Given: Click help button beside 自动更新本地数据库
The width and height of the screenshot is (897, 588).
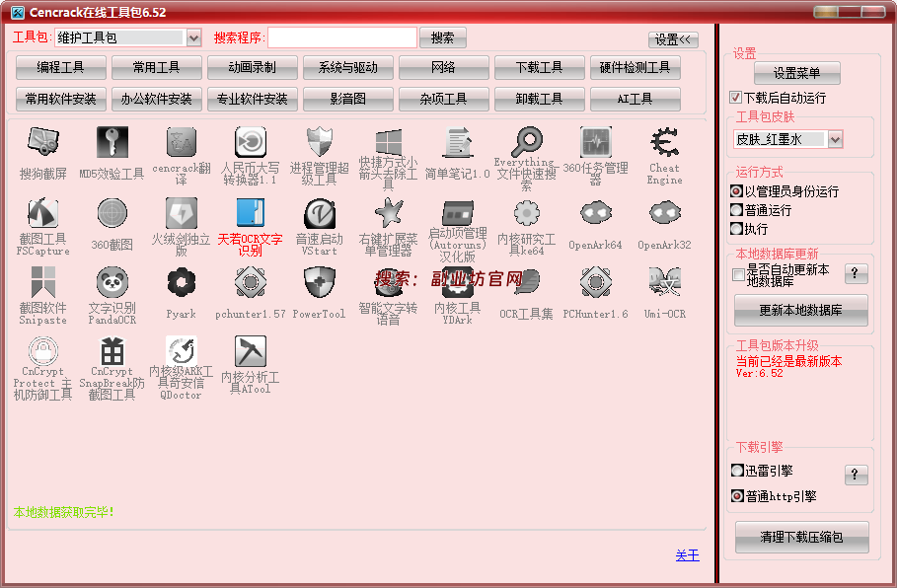Looking at the screenshot, I should click(856, 273).
